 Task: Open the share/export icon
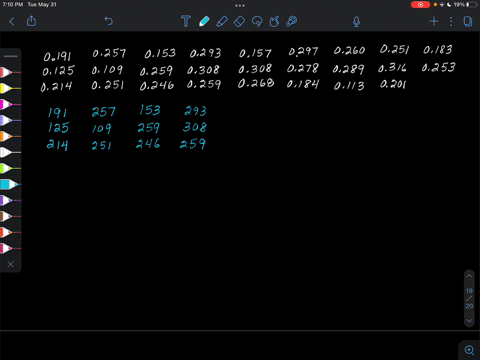(31, 21)
